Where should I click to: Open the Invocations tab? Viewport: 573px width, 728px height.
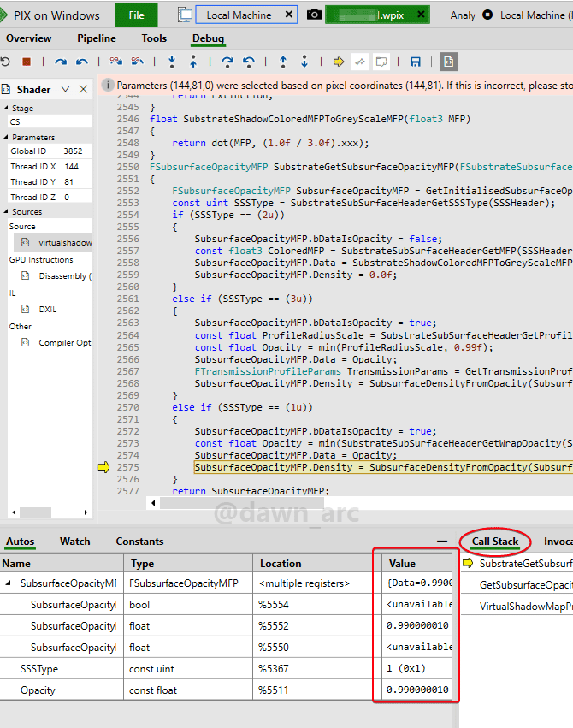click(x=558, y=542)
